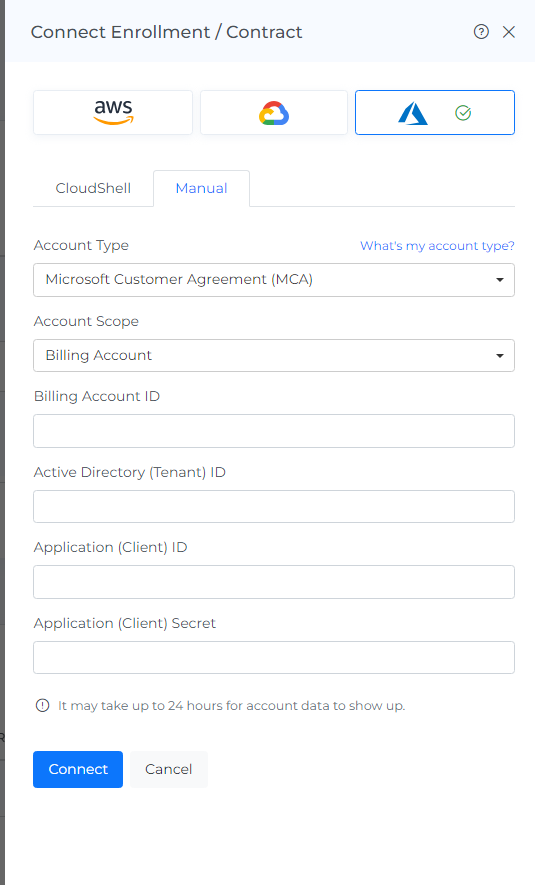Focus the Application Client Secret field
535x885 pixels.
tap(274, 658)
